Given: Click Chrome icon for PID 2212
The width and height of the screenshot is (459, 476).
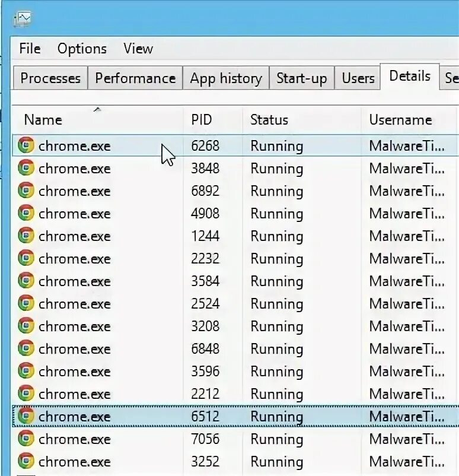Looking at the screenshot, I should pos(26,394).
